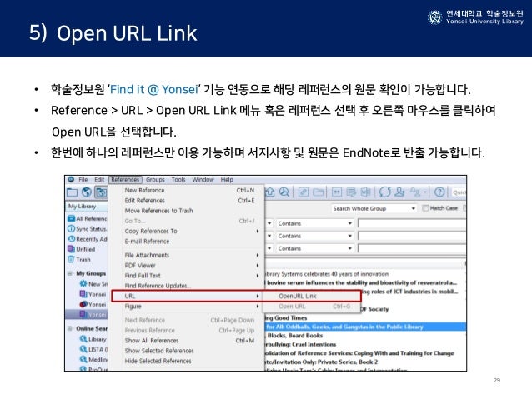This screenshot has width=532, height=399.
Task: Open the Window menu
Action: pos(203,180)
